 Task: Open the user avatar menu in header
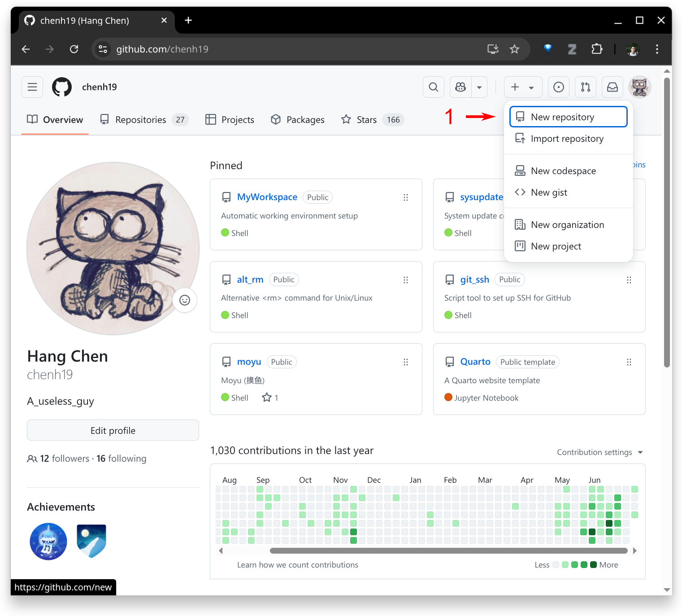click(x=640, y=87)
